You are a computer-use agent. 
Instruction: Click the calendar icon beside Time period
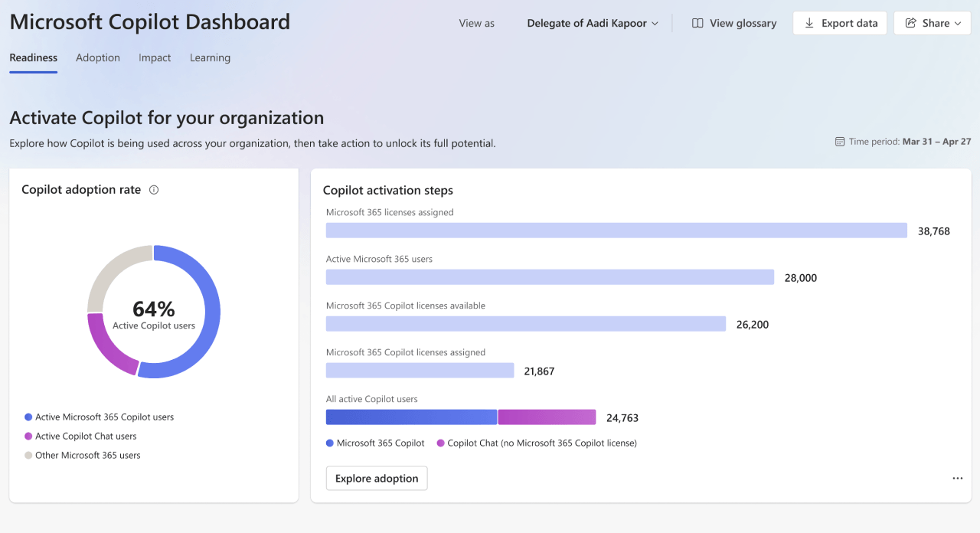click(840, 142)
